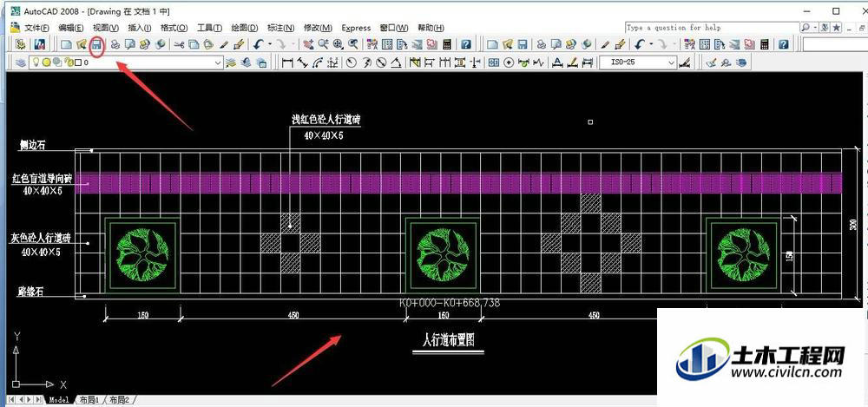Open the 编辑(E) menu

click(71, 28)
